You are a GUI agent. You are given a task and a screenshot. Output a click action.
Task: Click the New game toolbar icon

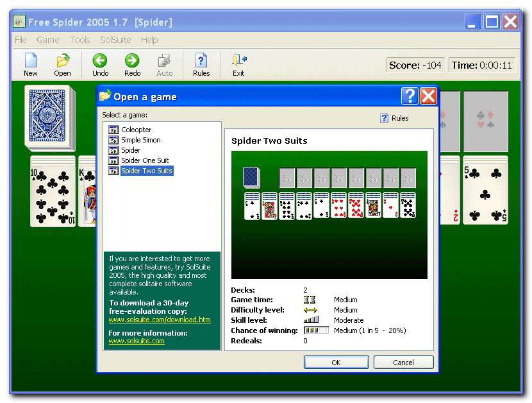click(x=31, y=60)
